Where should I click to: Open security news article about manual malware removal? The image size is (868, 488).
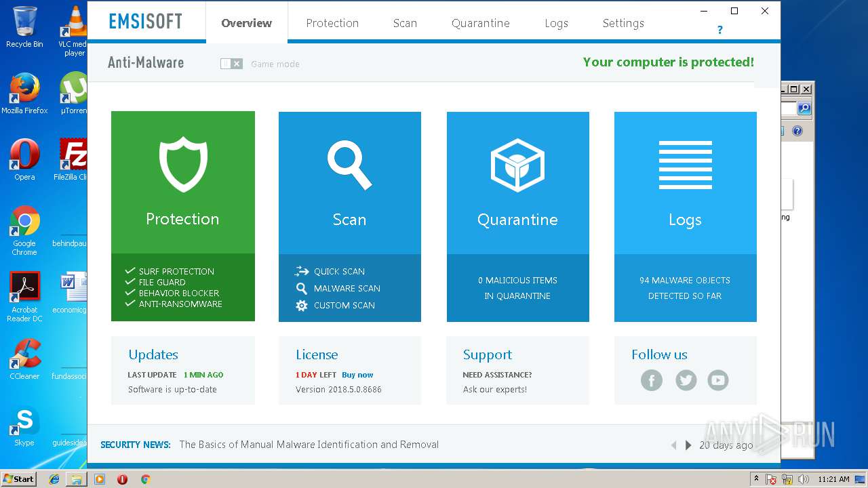(309, 445)
